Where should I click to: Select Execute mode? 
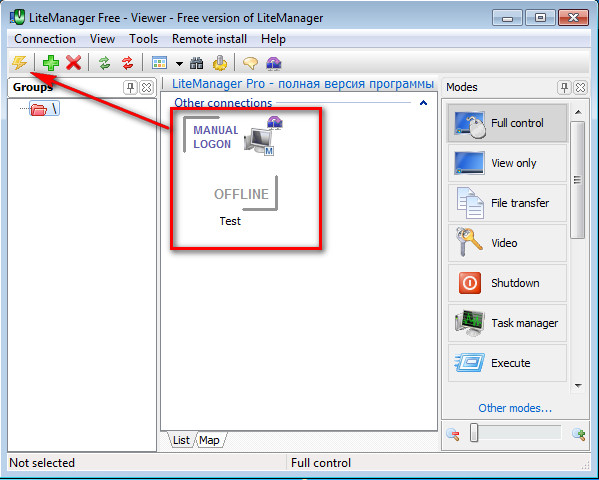coord(507,363)
